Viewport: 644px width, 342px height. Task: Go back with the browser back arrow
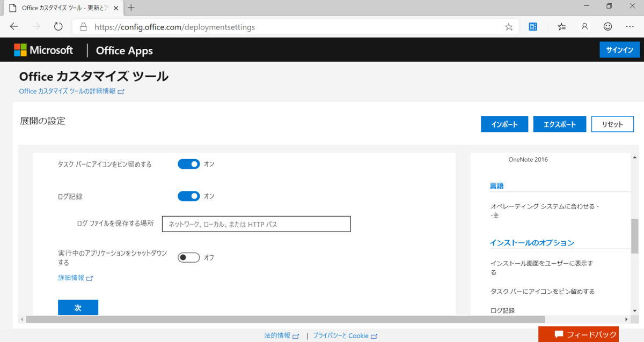(x=14, y=26)
